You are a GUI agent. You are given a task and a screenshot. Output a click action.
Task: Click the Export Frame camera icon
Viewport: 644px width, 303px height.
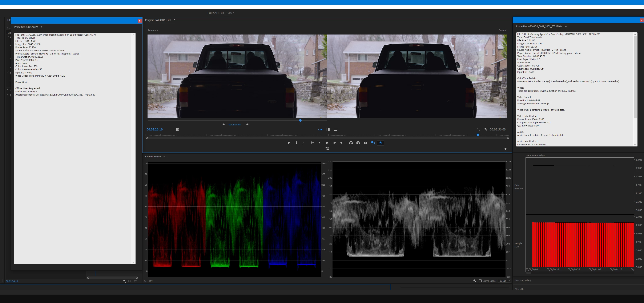[366, 143]
